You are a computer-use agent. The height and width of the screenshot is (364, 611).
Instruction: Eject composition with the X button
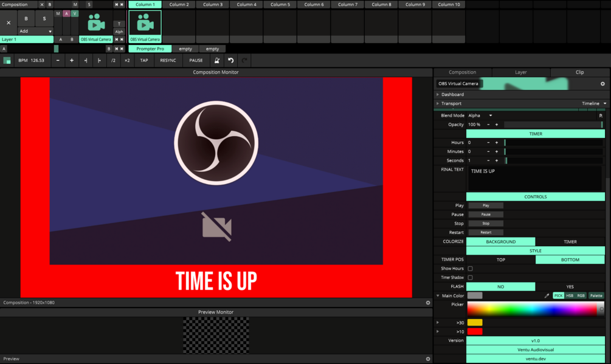point(42,5)
